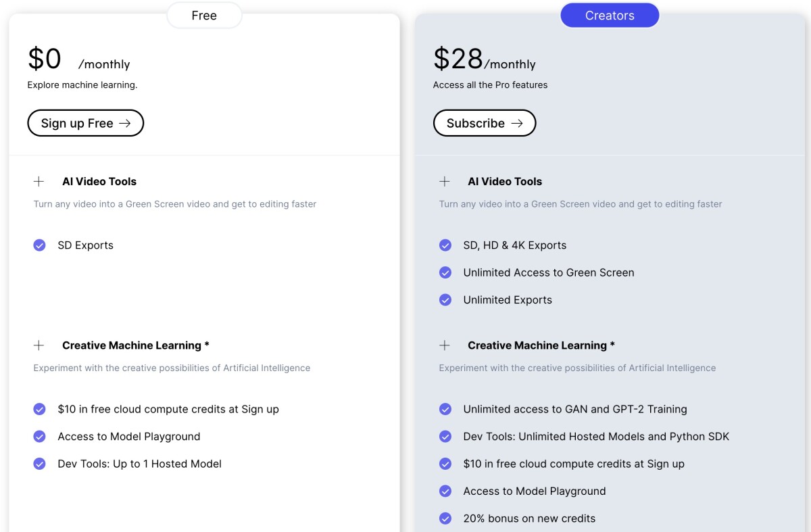Click checkmark beside Unlimited Access to Green Screen

pos(445,272)
